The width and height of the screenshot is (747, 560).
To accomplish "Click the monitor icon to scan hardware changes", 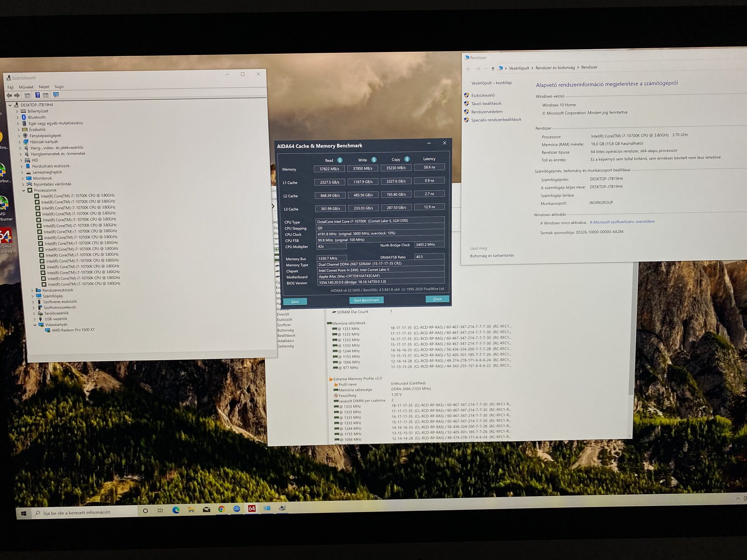I will 56,95.
